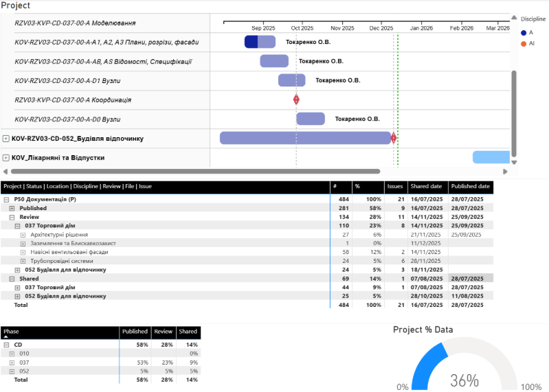This screenshot has width=549, height=392.
Task: Sort by the Shared date column header
Action: click(x=427, y=187)
